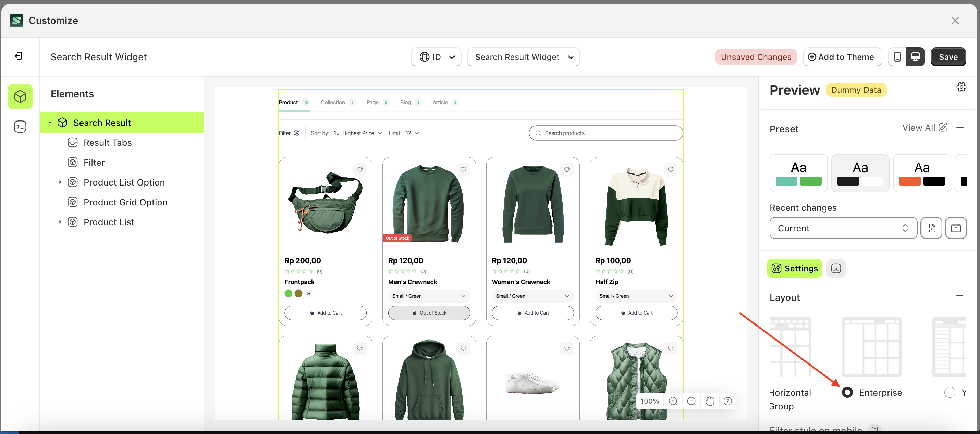Switch to the Collection results tab
This screenshot has width=980, height=434.
pos(333,102)
